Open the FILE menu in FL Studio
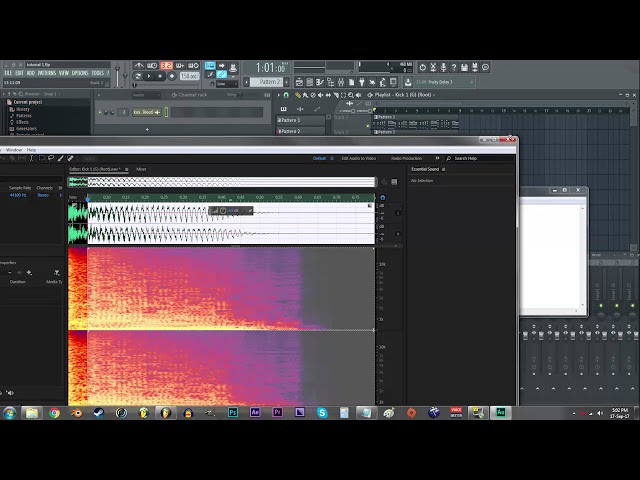The image size is (640, 480). [x=8, y=73]
